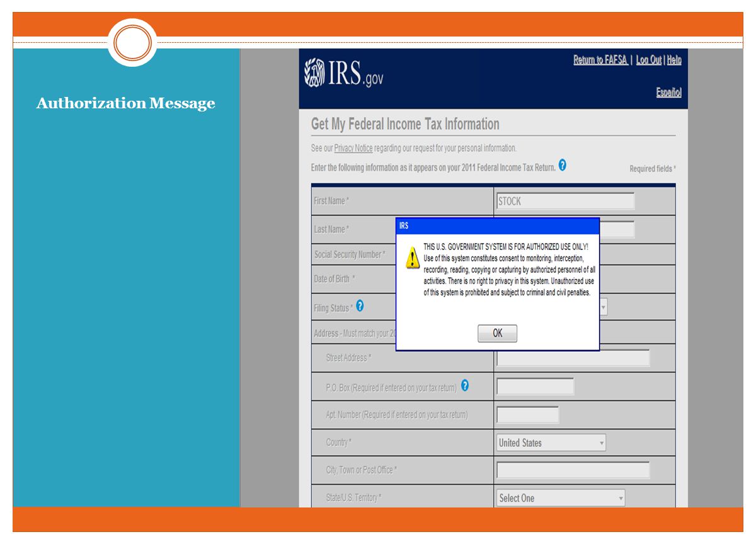This screenshot has height=544, width=756.
Task: Open the Privacy Notice link
Action: coord(353,148)
